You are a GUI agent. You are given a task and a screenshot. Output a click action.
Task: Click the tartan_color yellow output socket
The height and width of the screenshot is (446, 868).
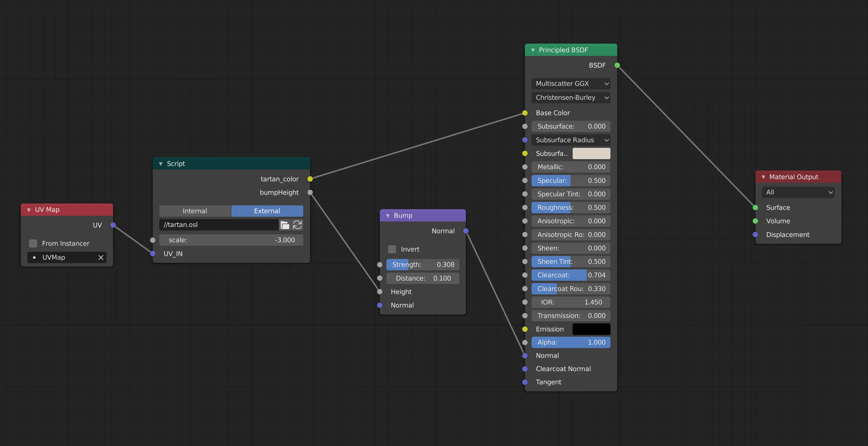pyautogui.click(x=310, y=179)
